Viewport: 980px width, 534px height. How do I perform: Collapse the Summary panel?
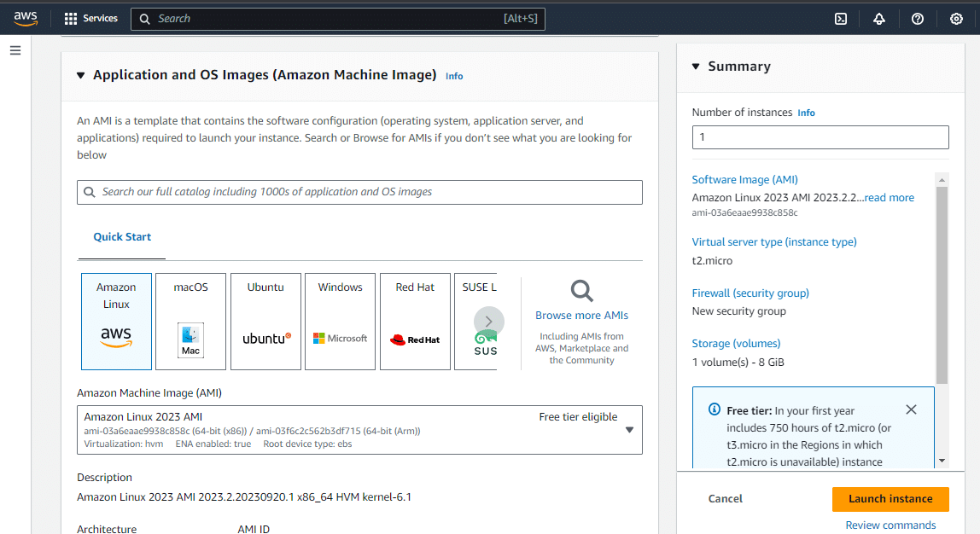tap(695, 65)
